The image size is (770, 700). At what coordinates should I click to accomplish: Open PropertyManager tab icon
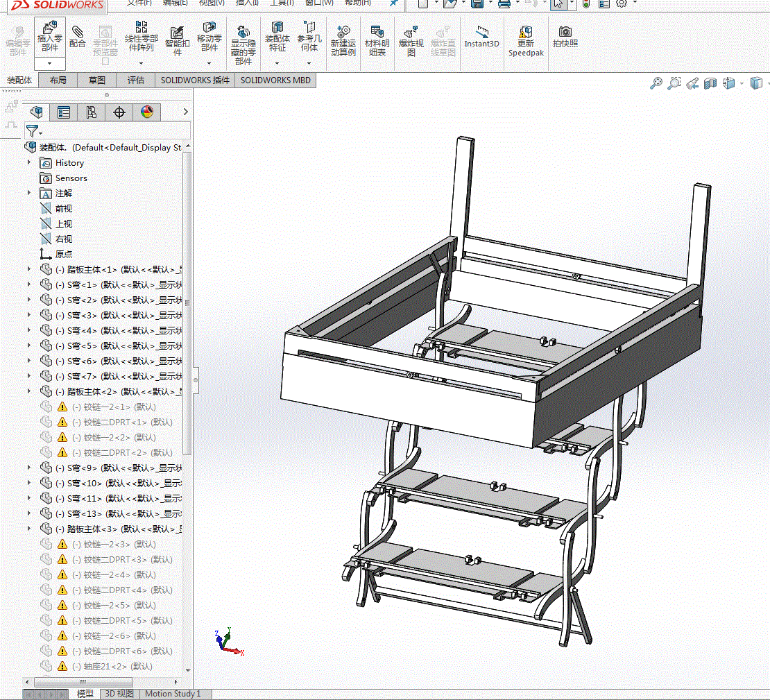[64, 112]
